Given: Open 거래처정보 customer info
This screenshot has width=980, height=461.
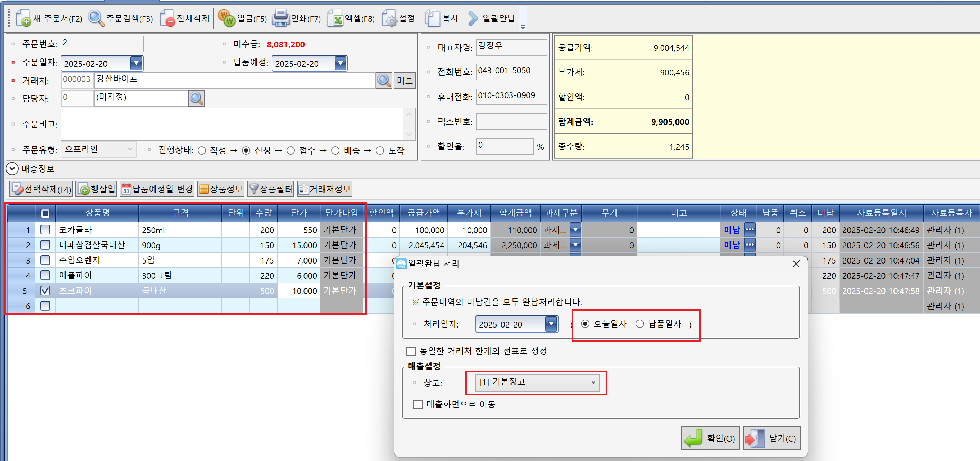Looking at the screenshot, I should (325, 189).
